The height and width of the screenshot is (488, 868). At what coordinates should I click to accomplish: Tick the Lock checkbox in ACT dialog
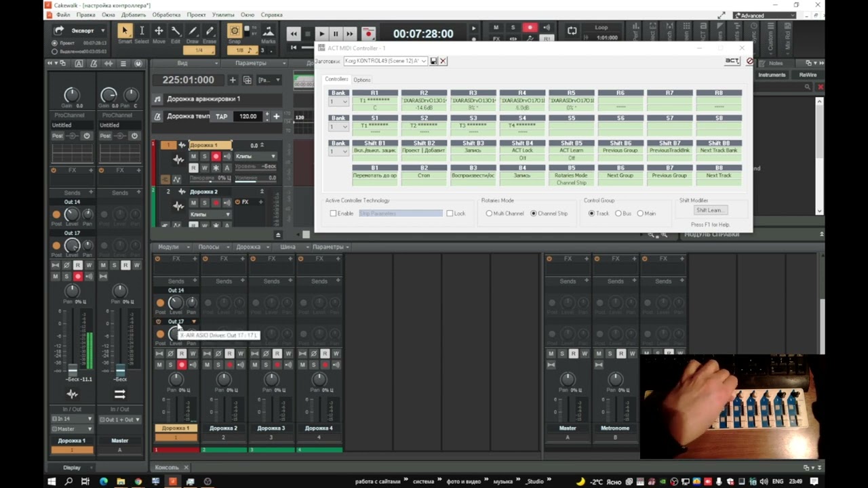450,213
